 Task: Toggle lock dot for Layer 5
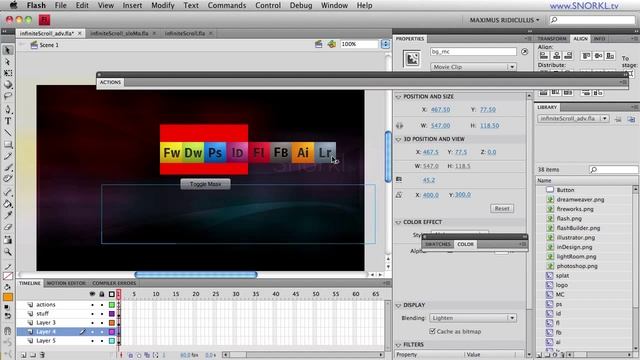click(102, 341)
